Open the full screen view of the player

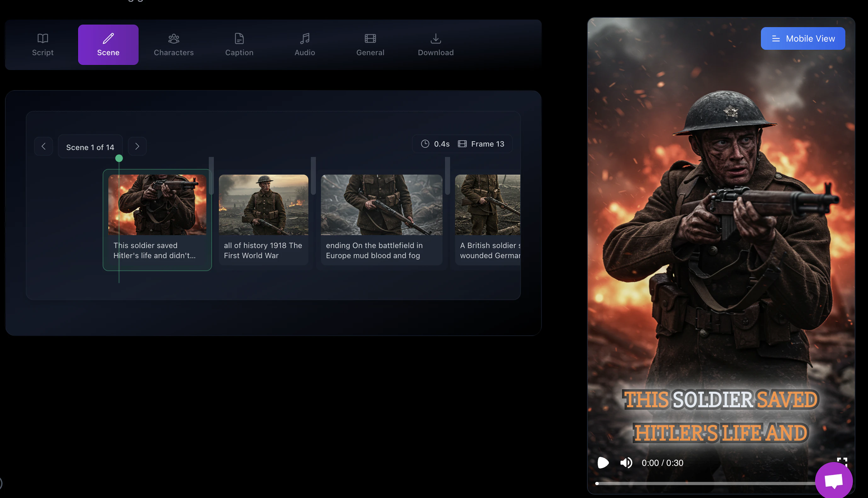tap(842, 462)
